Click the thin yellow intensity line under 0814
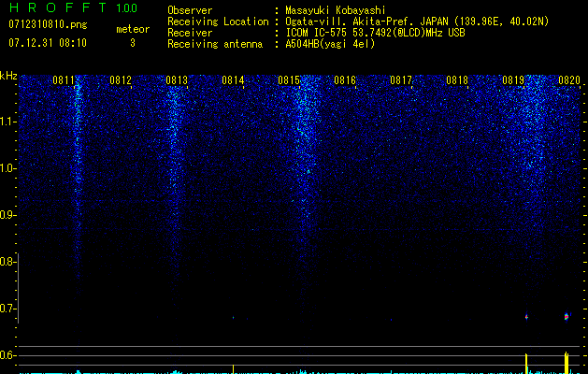The height and width of the screenshot is (374, 588). (x=234, y=369)
